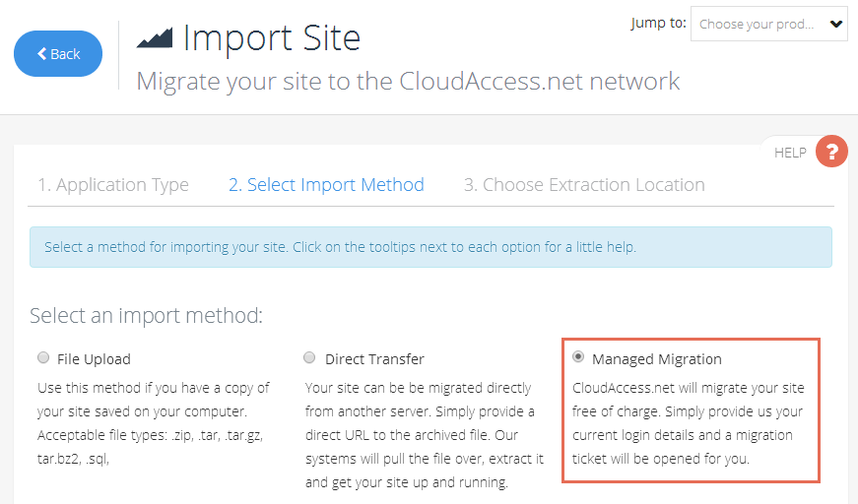
Task: Open the HELP panel label
Action: tap(790, 153)
